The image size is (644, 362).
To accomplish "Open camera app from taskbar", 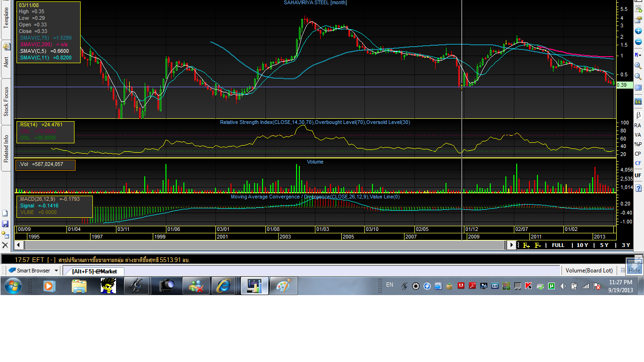I will [167, 286].
